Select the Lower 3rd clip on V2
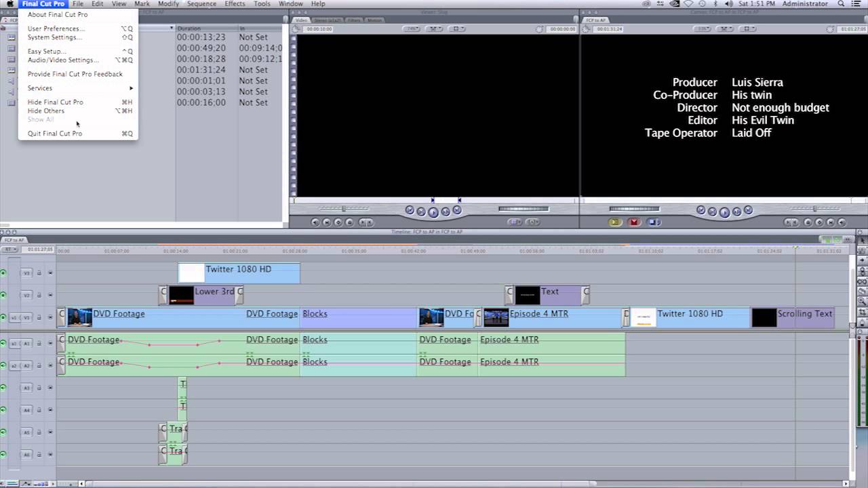The height and width of the screenshot is (488, 868). click(x=201, y=296)
